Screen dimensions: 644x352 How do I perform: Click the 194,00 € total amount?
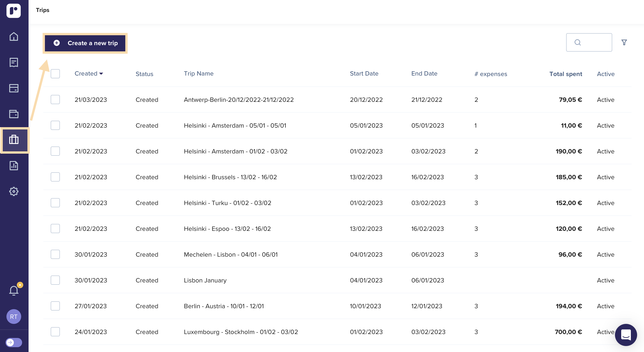coord(569,306)
